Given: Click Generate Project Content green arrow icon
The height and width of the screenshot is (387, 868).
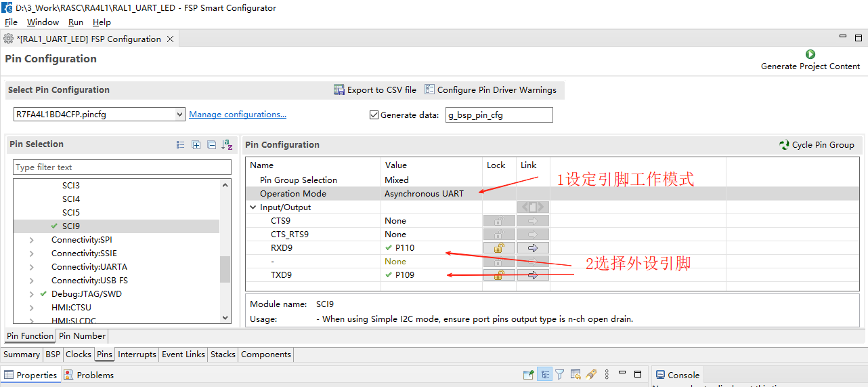Looking at the screenshot, I should (x=810, y=54).
